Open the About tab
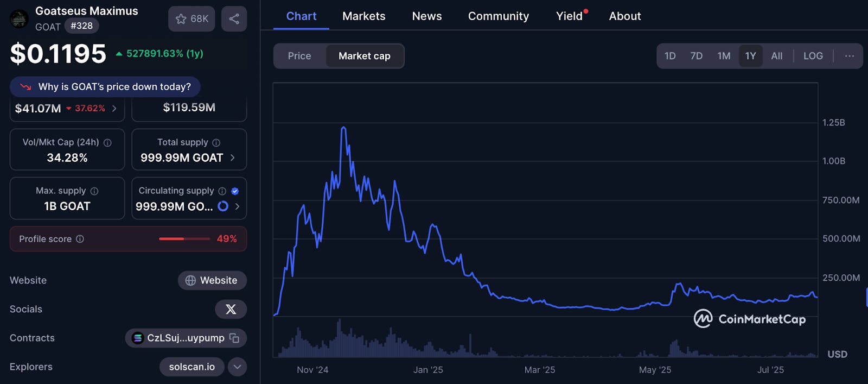868x384 pixels. (x=625, y=16)
